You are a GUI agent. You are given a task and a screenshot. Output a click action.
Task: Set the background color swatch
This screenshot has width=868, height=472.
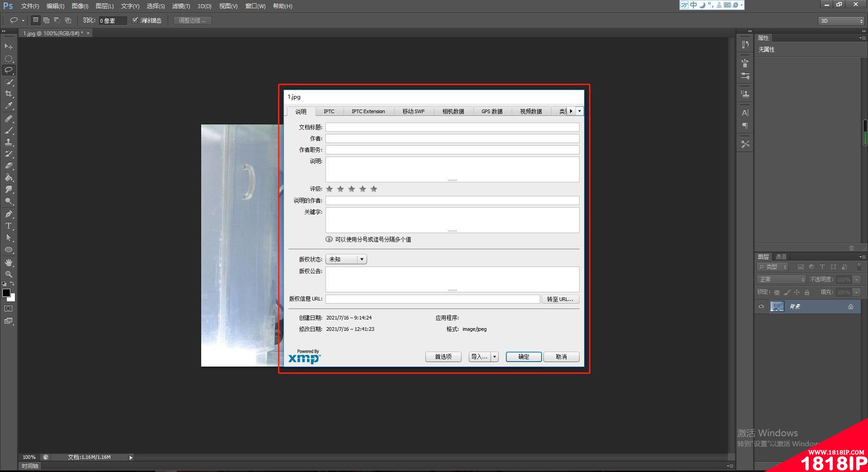coord(13,298)
